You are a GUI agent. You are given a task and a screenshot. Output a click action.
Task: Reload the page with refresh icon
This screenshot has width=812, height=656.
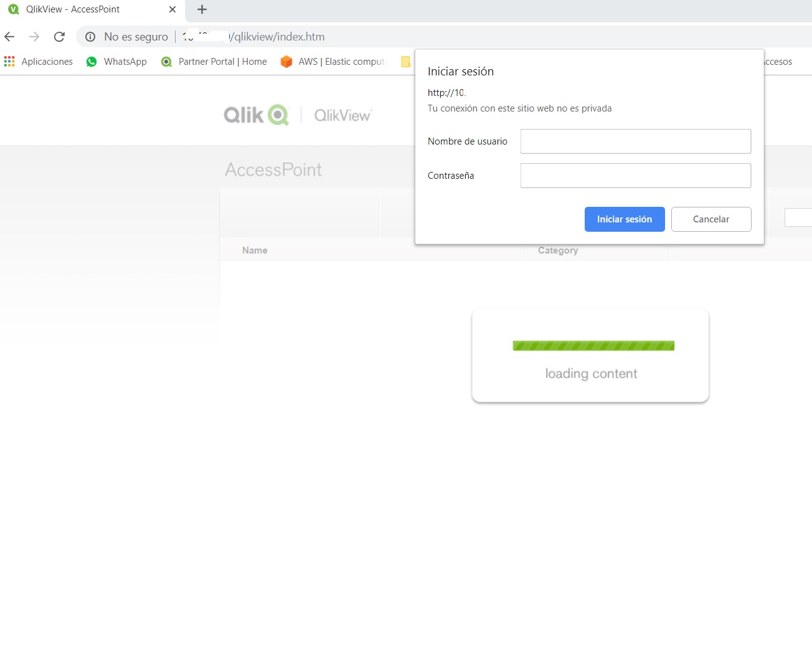pos(59,37)
